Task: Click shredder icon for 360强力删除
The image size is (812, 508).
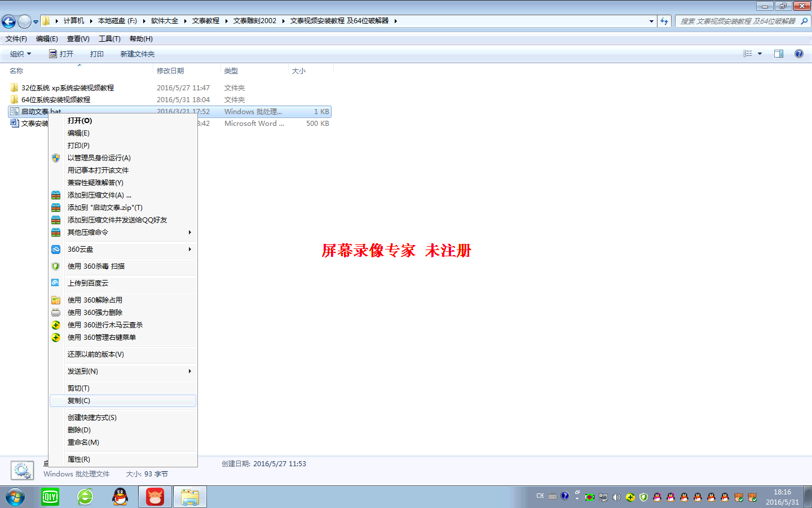Action: click(x=56, y=313)
